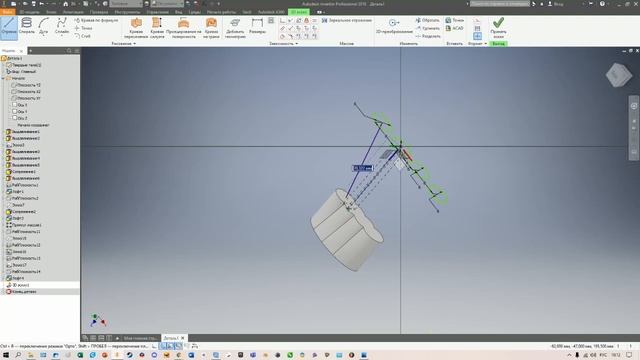Open the notification center in the system tray
Image resolution: width=640 pixels, height=360 pixels.
629,355
